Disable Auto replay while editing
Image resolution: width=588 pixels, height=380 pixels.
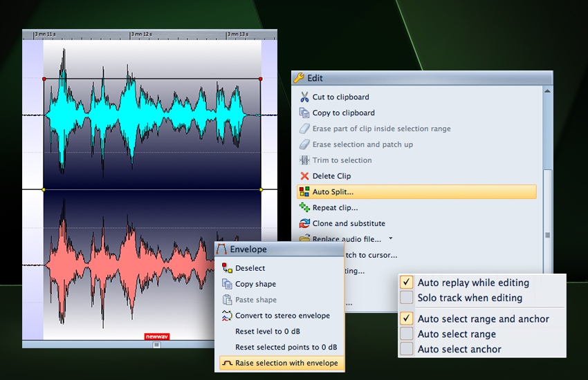407,283
